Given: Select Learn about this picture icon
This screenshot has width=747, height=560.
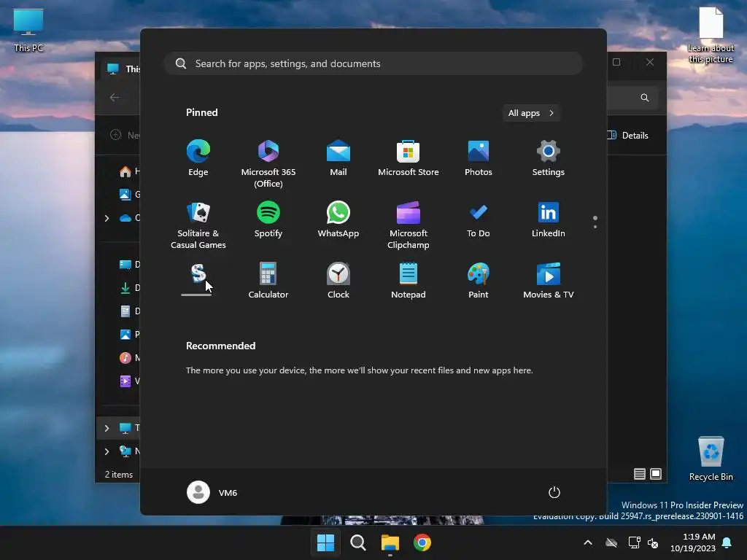Looking at the screenshot, I should tap(711, 35).
